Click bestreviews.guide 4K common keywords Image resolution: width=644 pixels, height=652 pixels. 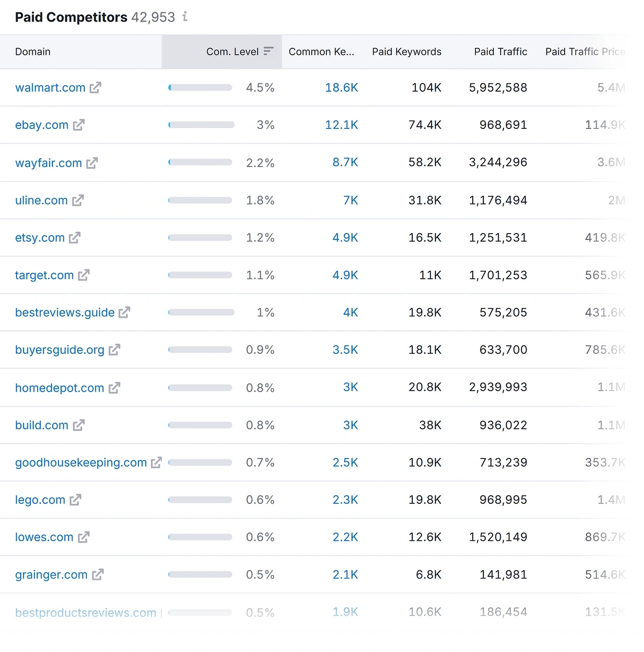[350, 312]
